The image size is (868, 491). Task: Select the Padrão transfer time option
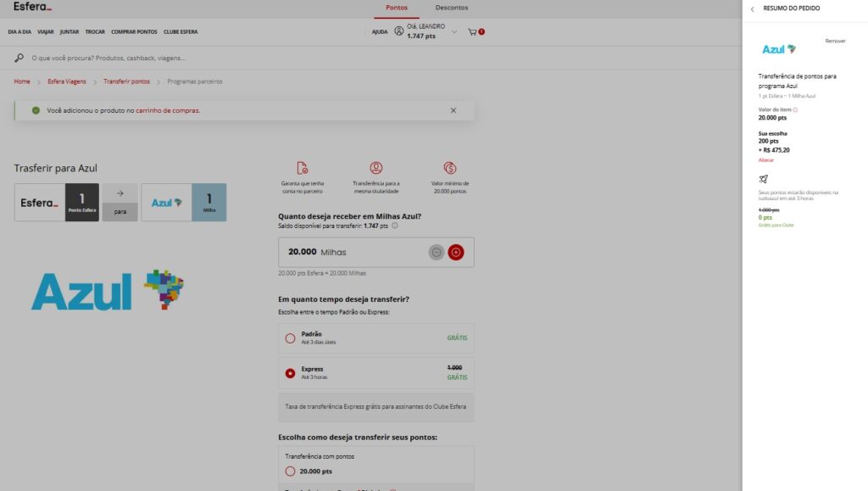(x=291, y=338)
